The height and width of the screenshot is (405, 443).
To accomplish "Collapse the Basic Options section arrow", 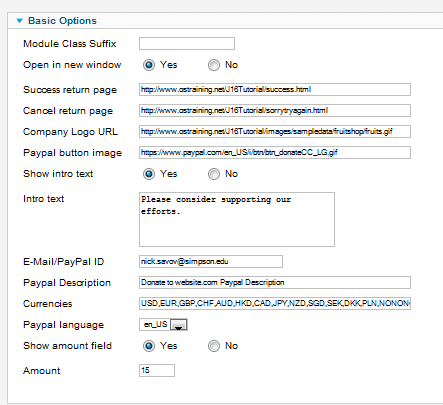I will [20, 21].
